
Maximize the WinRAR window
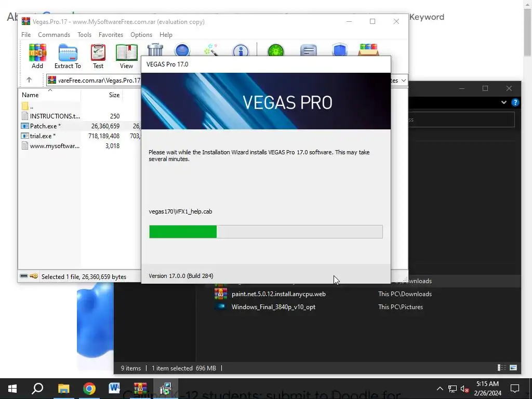coord(373,21)
